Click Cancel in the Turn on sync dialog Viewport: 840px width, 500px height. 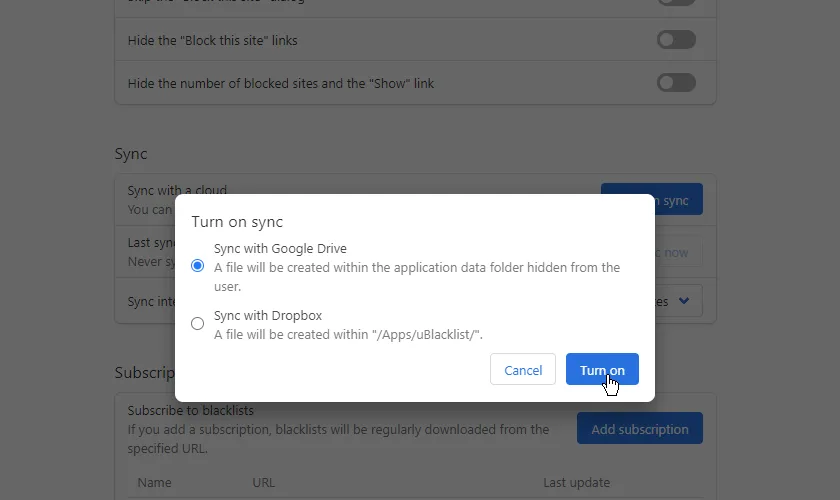(x=523, y=370)
